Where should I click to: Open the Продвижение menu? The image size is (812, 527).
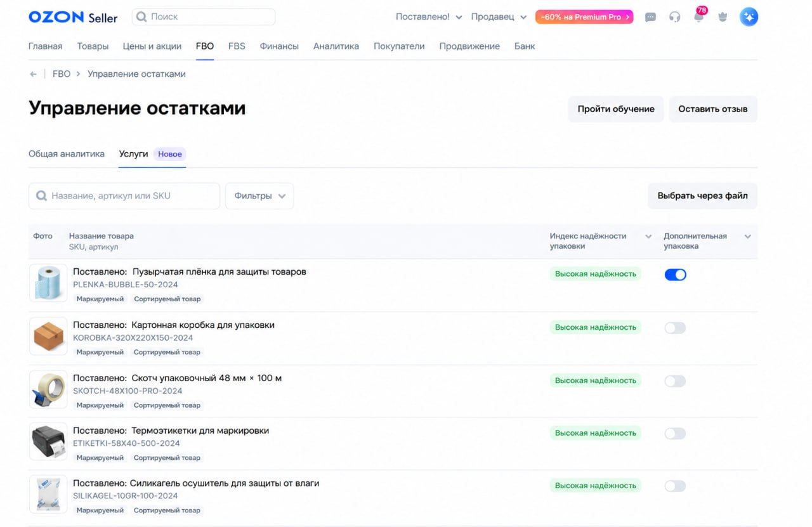(469, 46)
